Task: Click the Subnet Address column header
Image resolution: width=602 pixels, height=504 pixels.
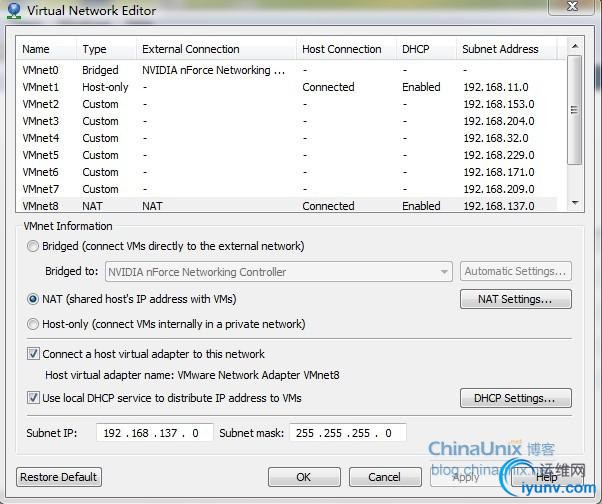Action: tap(506, 49)
